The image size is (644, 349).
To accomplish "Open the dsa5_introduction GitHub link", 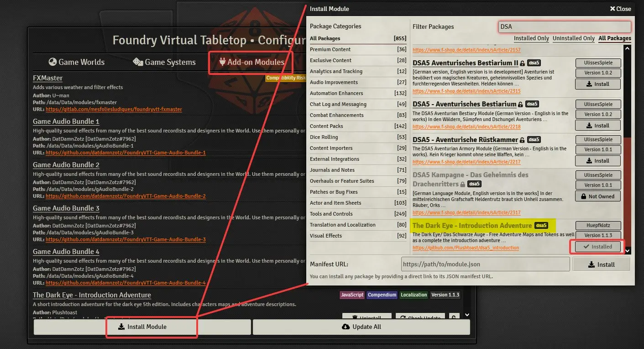I will click(x=466, y=248).
